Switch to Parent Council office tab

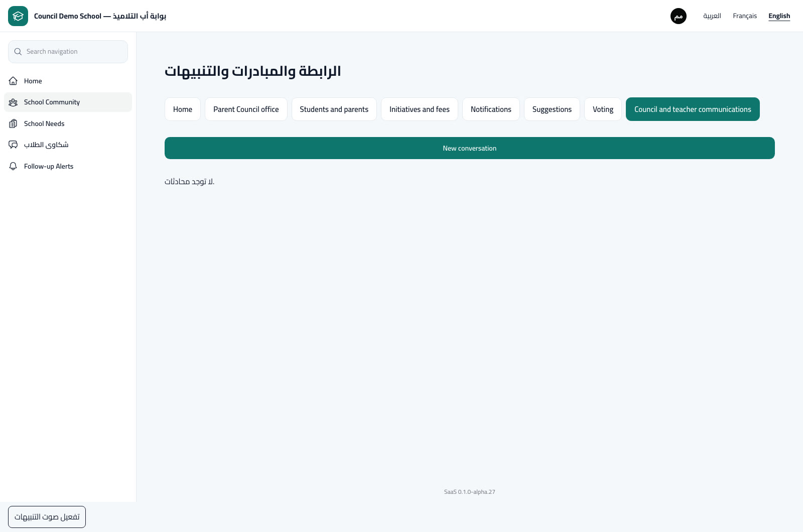pyautogui.click(x=246, y=109)
